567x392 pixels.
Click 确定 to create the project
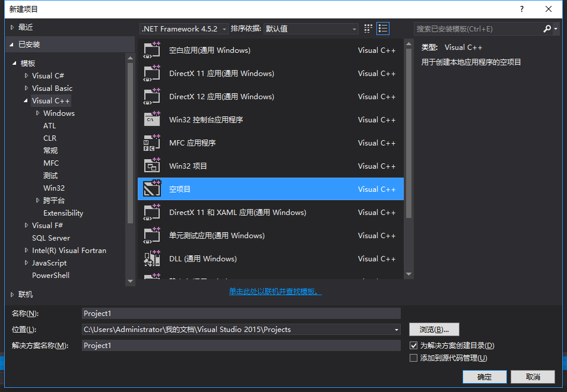pyautogui.click(x=484, y=377)
